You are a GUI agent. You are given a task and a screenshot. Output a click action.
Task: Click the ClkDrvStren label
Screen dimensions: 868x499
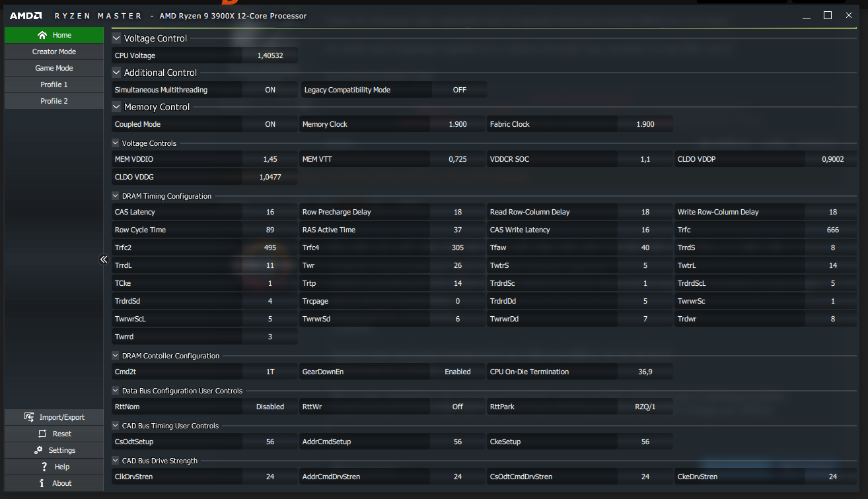[x=133, y=477]
